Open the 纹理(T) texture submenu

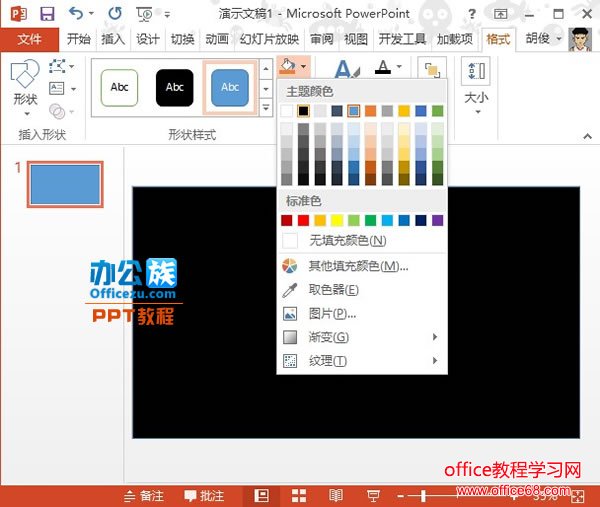[362, 360]
